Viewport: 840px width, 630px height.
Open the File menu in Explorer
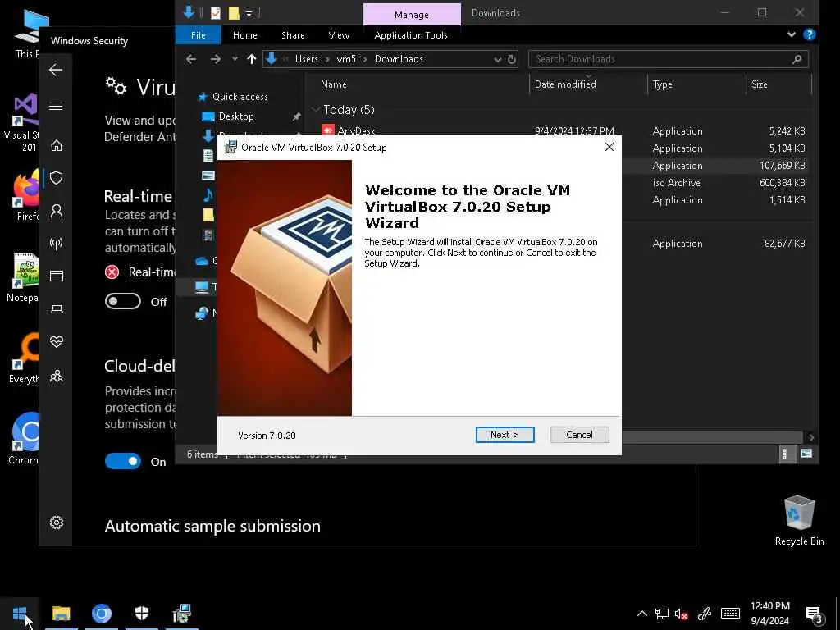(199, 35)
